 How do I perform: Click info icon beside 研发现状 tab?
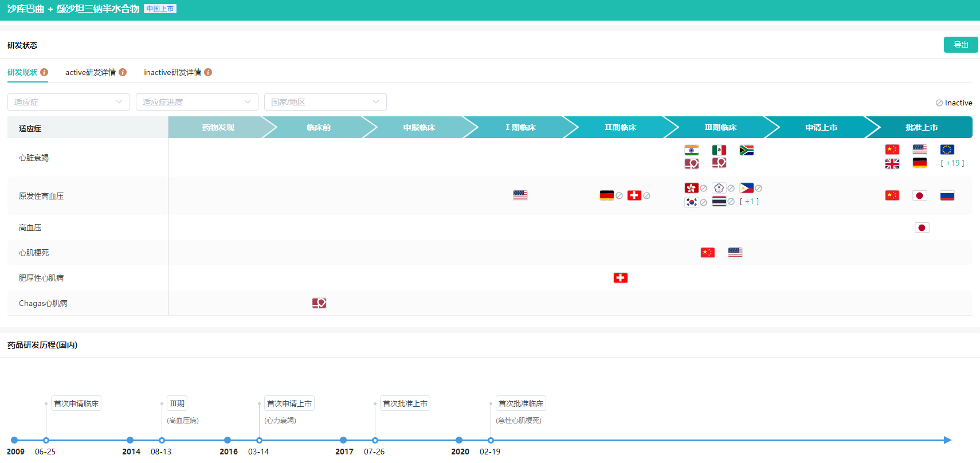(x=44, y=72)
